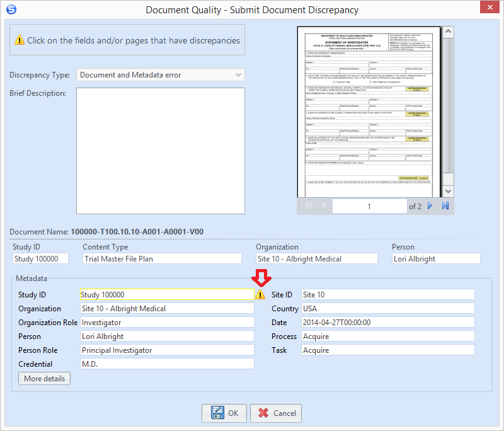Click the Cancel button
The height and width of the screenshot is (431, 504).
point(276,413)
